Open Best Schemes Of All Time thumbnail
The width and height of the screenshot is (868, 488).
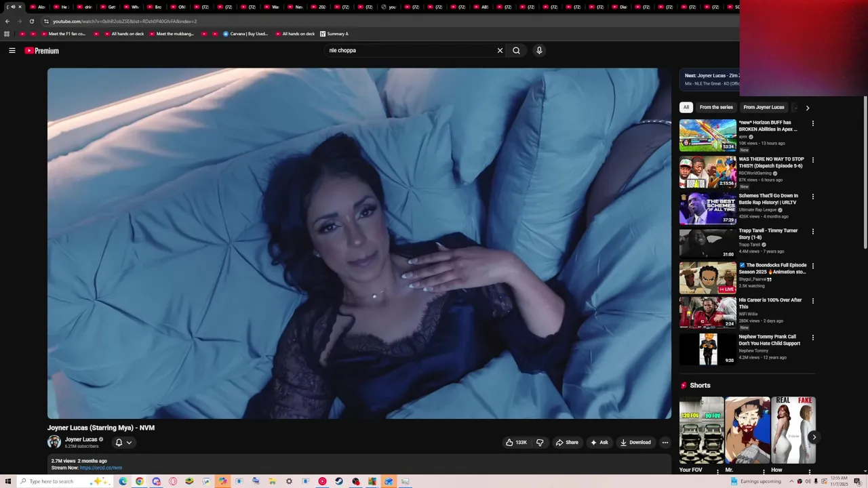(x=708, y=208)
